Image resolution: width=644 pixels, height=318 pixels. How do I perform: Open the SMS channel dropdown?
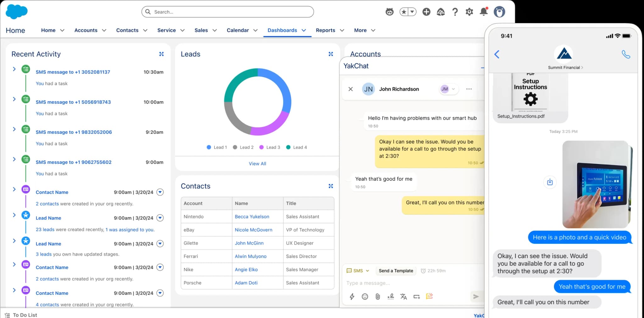click(x=358, y=271)
